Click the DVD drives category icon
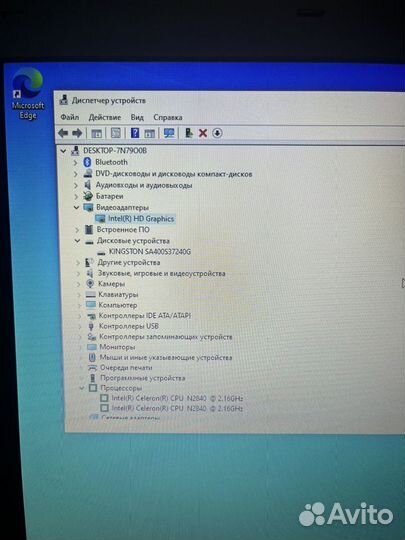 88,174
